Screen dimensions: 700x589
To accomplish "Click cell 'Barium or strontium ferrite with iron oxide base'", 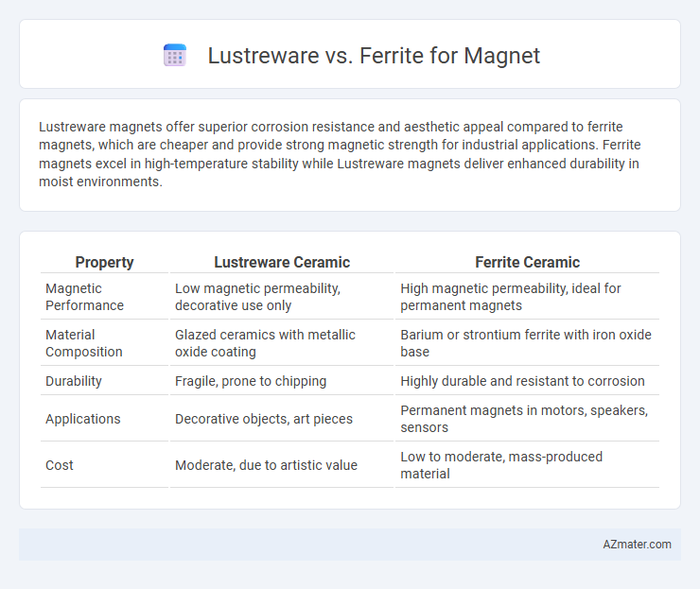I will pyautogui.click(x=526, y=343).
